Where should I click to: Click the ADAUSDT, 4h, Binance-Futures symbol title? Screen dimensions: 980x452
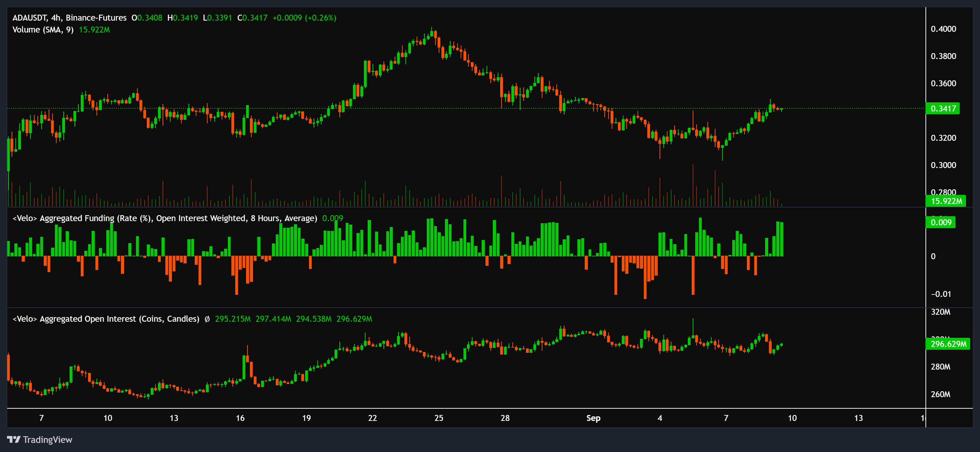tap(70, 18)
